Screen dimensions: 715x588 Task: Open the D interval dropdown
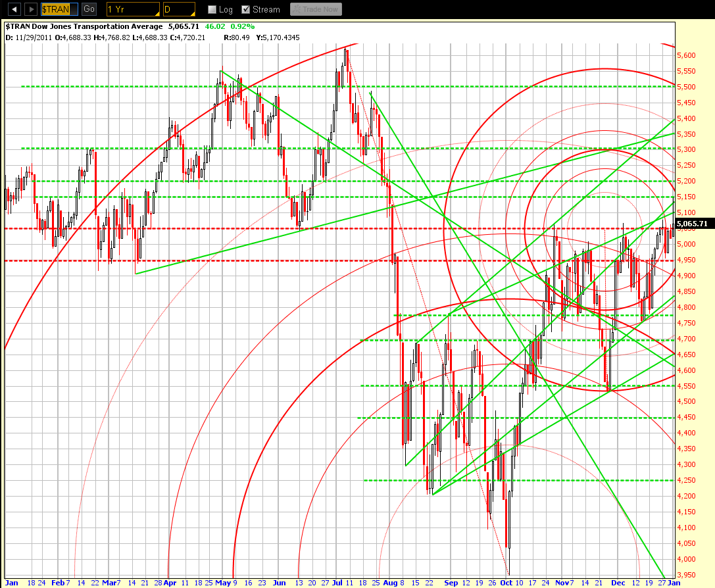coord(179,9)
